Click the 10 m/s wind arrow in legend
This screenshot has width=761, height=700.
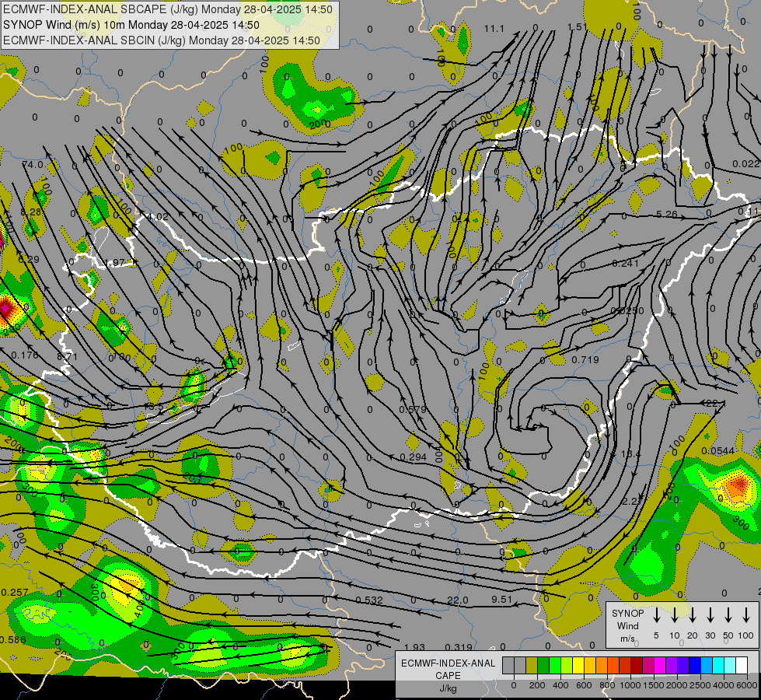click(675, 615)
